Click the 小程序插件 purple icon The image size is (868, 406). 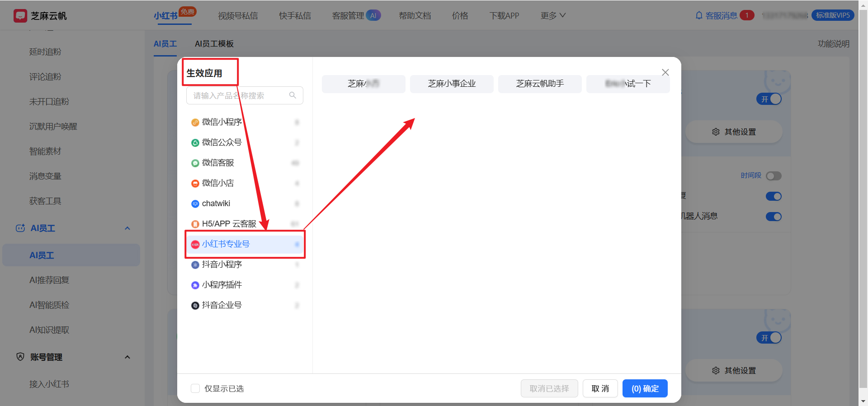tap(195, 285)
